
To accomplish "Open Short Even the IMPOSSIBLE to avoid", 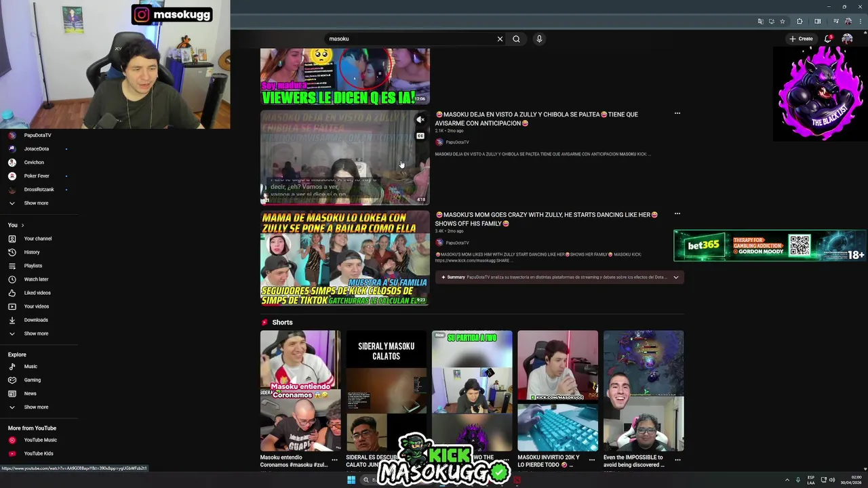I will 644,391.
